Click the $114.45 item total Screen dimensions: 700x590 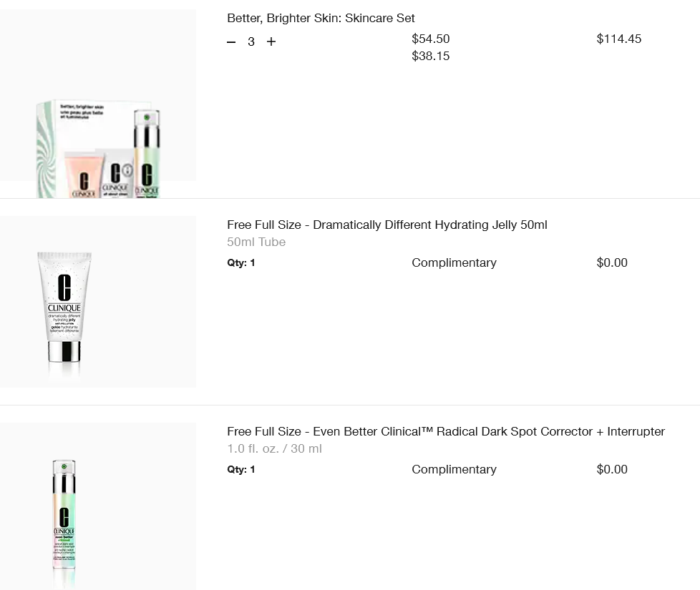(x=619, y=39)
